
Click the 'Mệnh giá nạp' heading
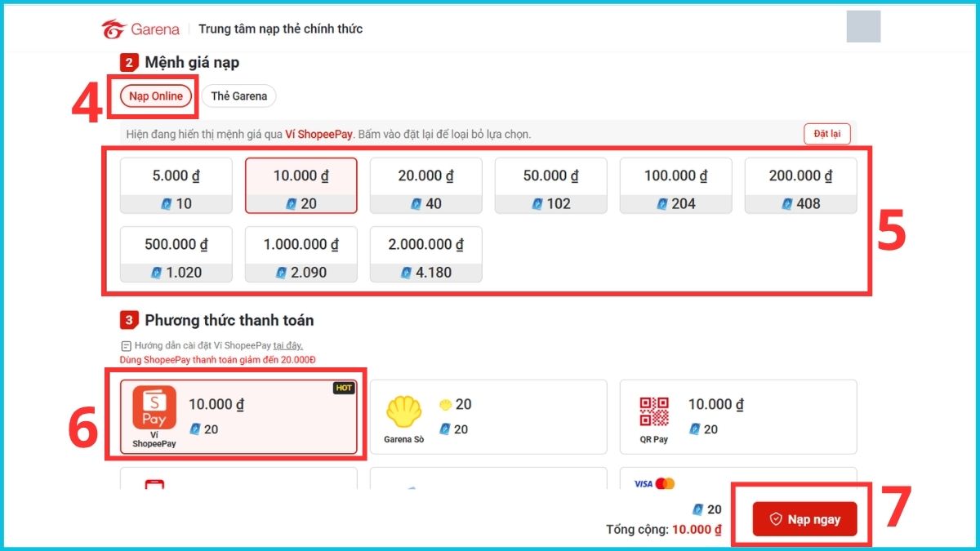pos(192,62)
